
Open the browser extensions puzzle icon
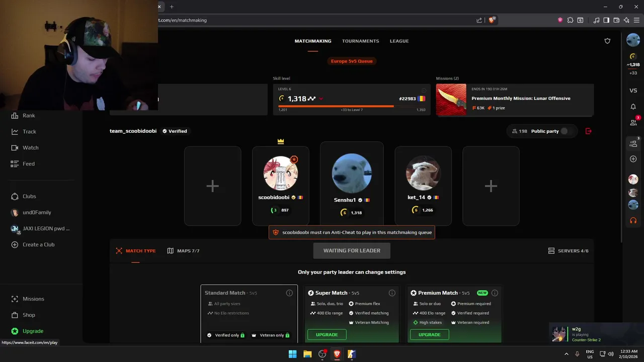(570, 20)
